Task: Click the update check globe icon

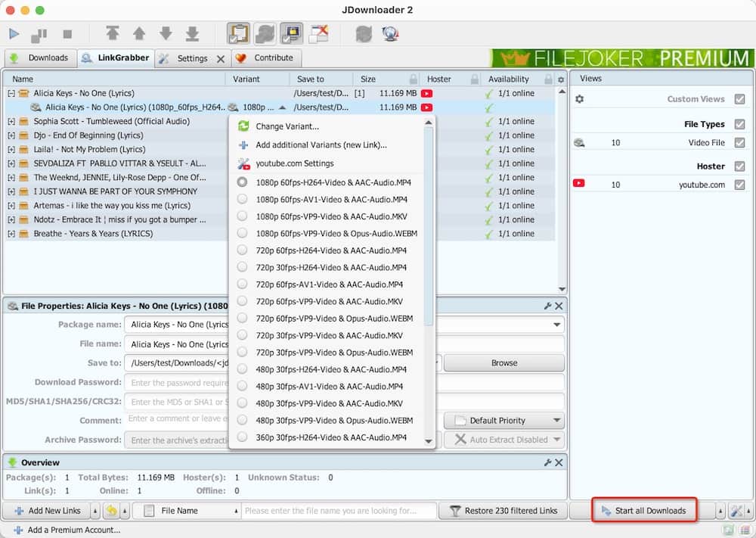Action: (x=390, y=34)
